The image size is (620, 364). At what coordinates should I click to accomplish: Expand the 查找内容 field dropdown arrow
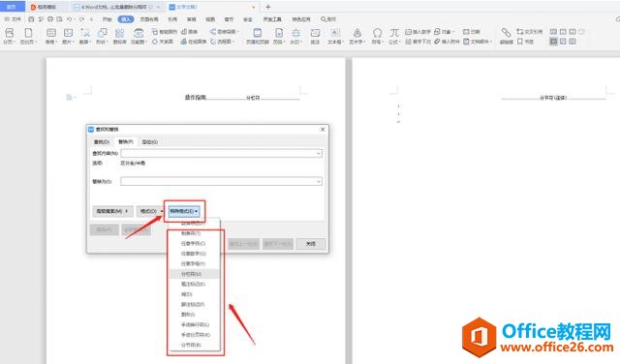(319, 153)
